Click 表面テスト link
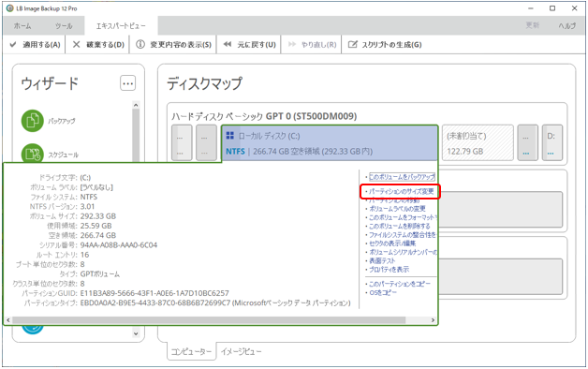The width and height of the screenshot is (588, 369). coord(382,260)
